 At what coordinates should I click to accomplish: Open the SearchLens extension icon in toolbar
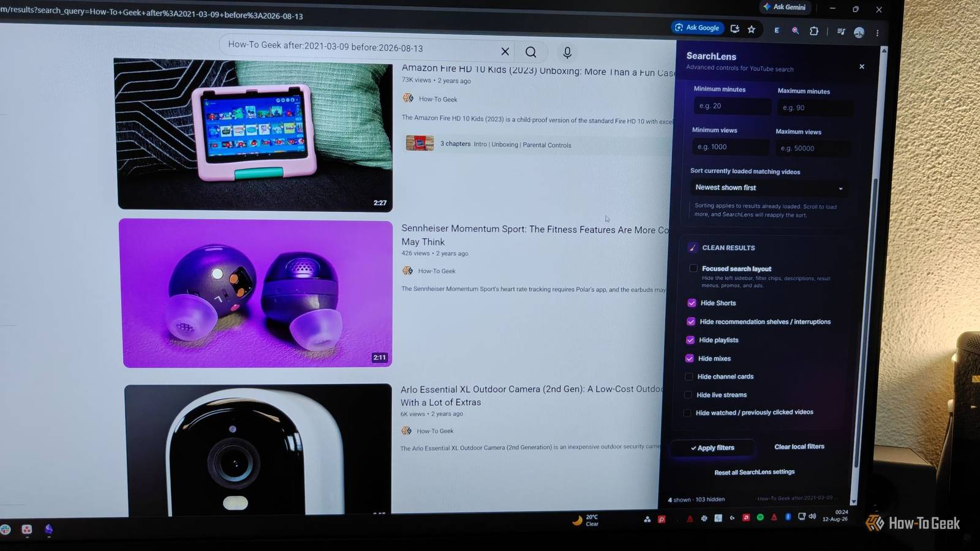tap(795, 30)
